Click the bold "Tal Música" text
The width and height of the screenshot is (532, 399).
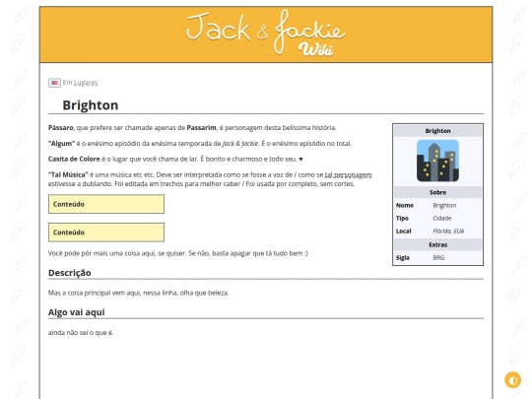[x=68, y=174]
